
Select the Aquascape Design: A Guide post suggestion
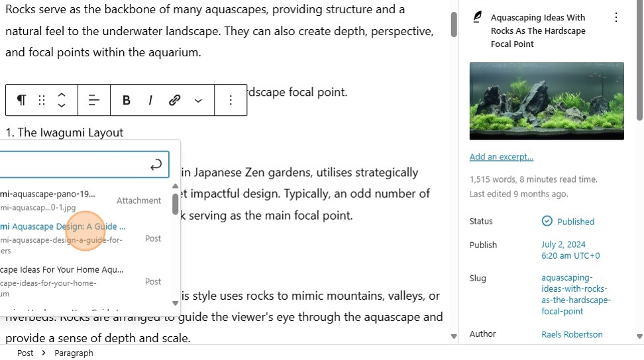coord(66,226)
